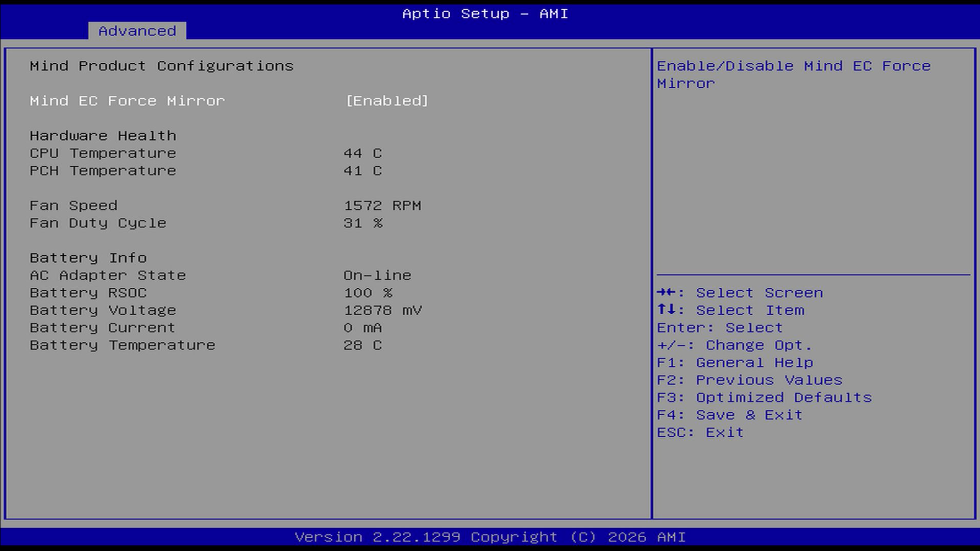980x551 pixels.
Task: Click the left-right arrows Select Screen icon
Action: tap(666, 292)
